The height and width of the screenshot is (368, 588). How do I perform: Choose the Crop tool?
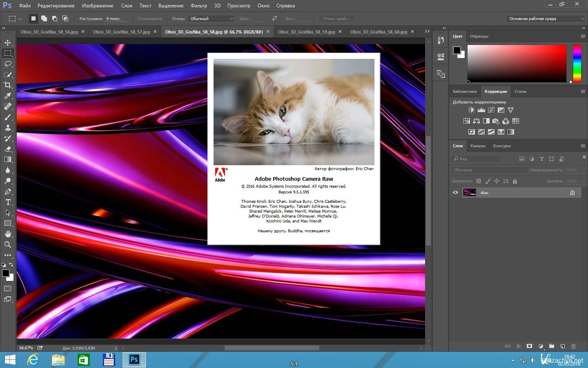8,85
